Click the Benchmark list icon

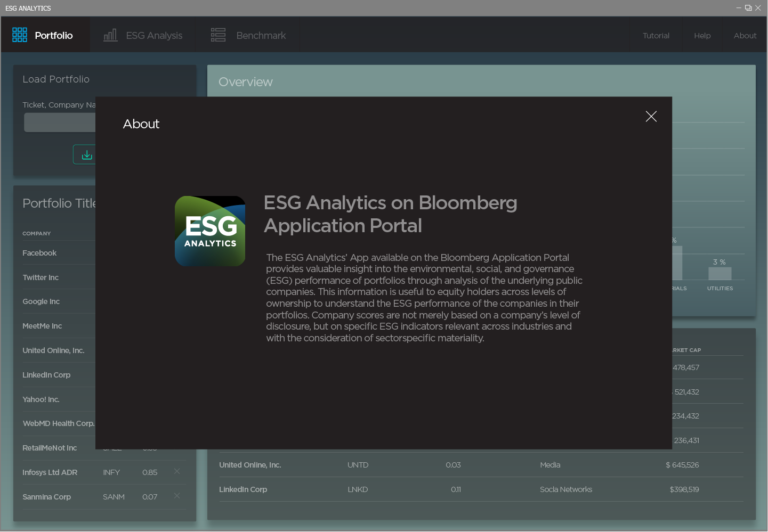click(x=218, y=35)
